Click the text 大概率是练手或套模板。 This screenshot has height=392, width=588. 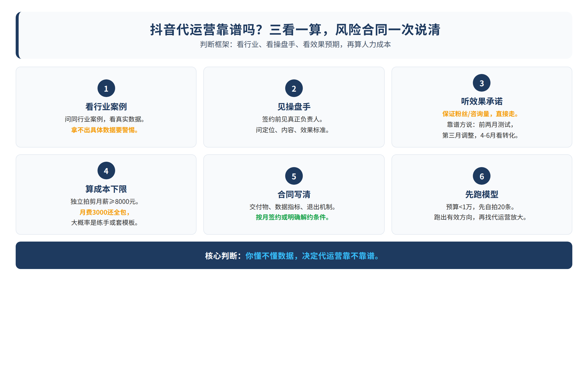click(105, 222)
